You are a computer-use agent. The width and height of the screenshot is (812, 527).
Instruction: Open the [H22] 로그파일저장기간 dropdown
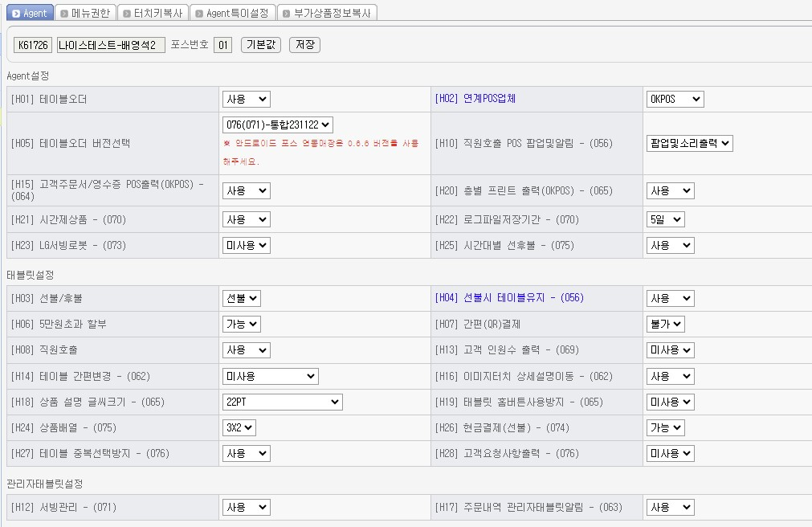665,219
